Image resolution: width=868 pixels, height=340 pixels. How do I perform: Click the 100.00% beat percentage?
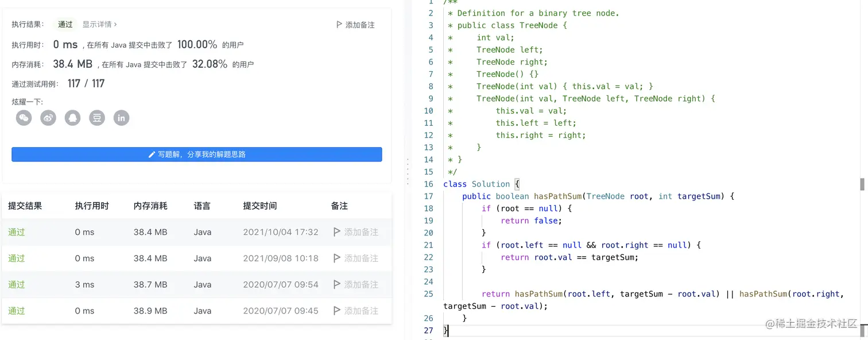click(x=197, y=44)
